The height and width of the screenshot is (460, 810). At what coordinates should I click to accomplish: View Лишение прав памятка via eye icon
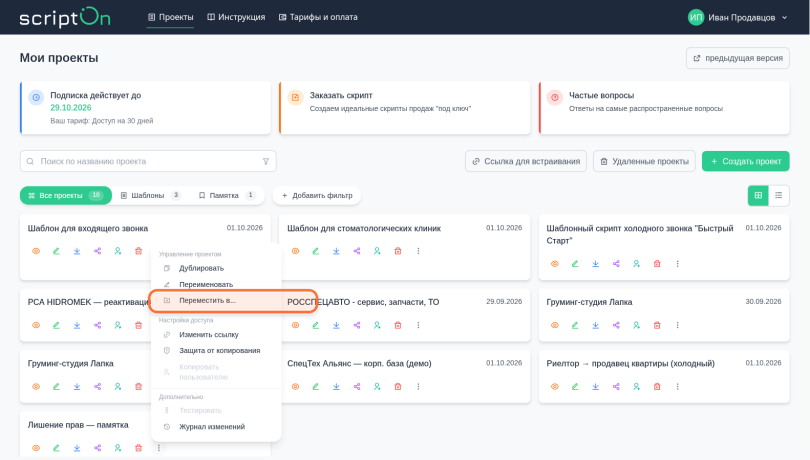(x=36, y=448)
